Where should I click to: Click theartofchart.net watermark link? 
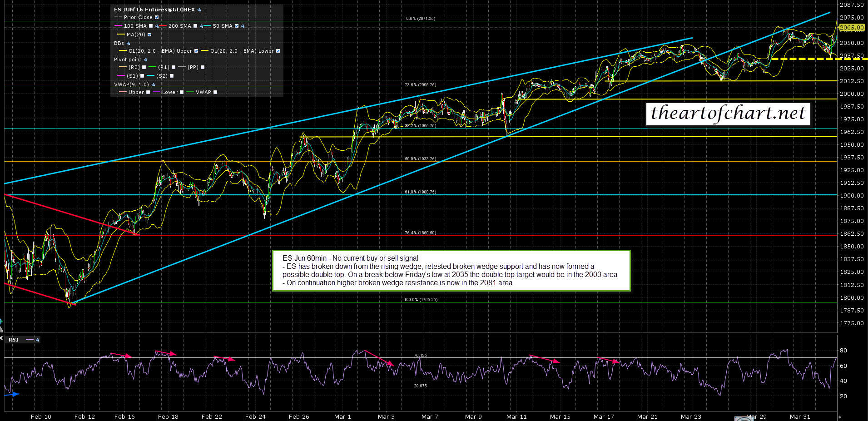click(x=728, y=114)
